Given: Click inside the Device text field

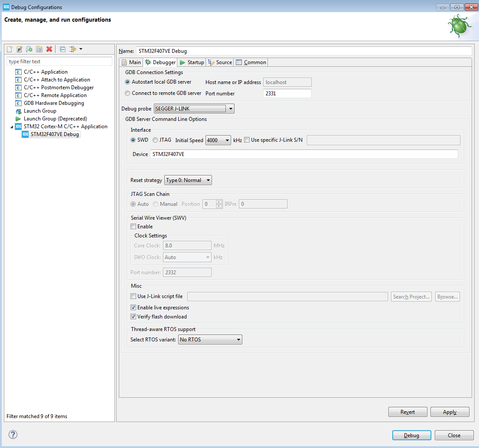Looking at the screenshot, I should coord(303,154).
